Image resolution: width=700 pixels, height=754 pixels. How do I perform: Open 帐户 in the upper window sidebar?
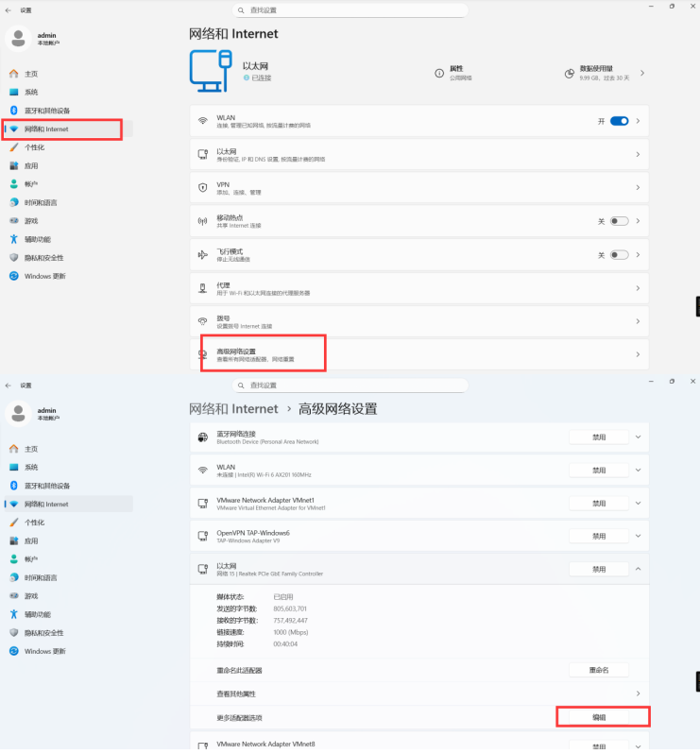68,184
